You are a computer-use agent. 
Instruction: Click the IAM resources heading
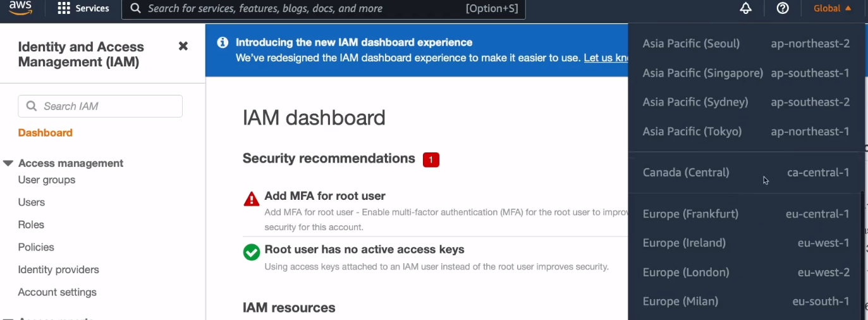(x=289, y=307)
